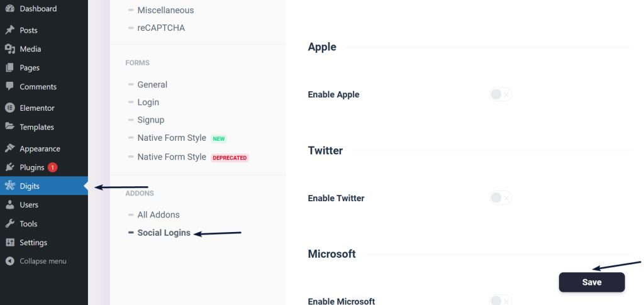The width and height of the screenshot is (644, 305).
Task: Collapse the WordPress admin menu
Action: tap(44, 262)
